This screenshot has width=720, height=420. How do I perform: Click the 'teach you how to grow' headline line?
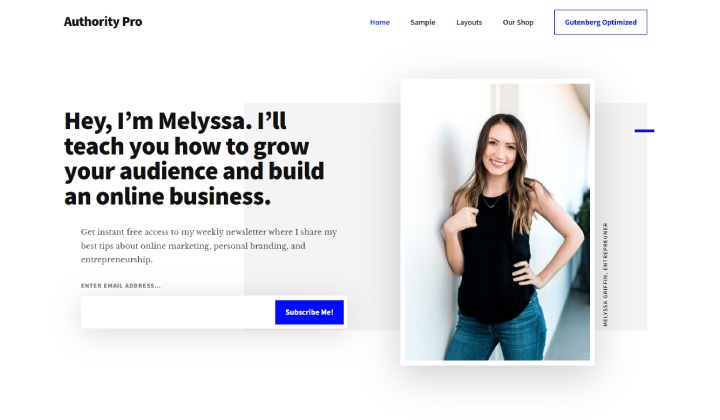(186, 147)
